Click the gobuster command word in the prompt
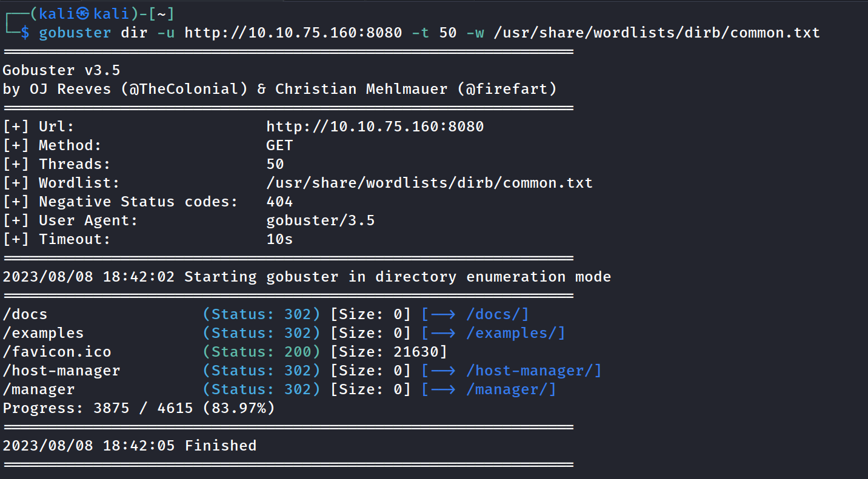Screen dimensions: 868x479 click(75, 33)
